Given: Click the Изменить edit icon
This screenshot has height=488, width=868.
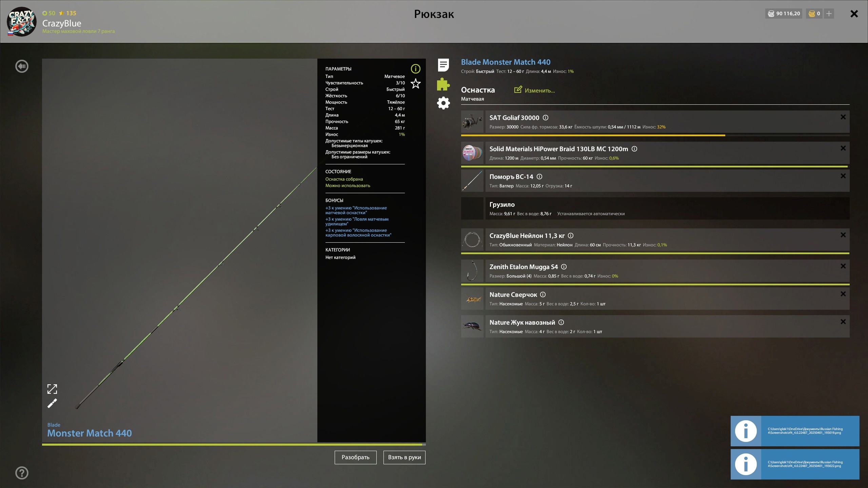Looking at the screenshot, I should [x=518, y=90].
